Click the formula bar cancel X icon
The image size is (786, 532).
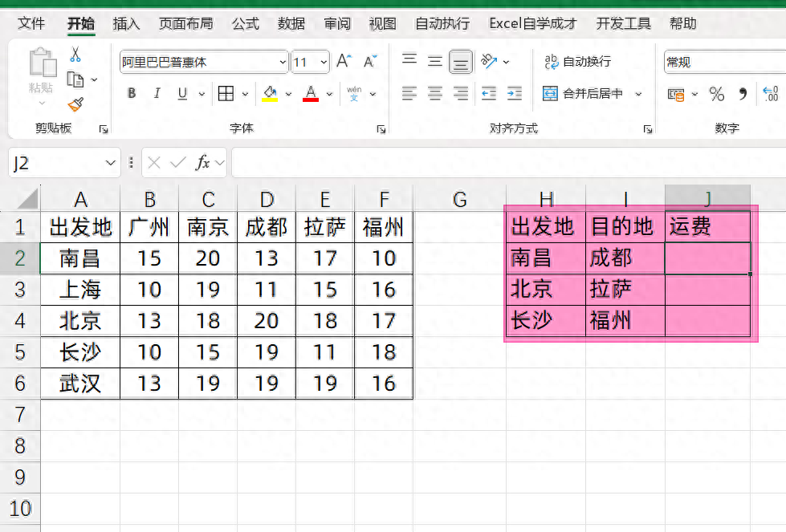154,162
